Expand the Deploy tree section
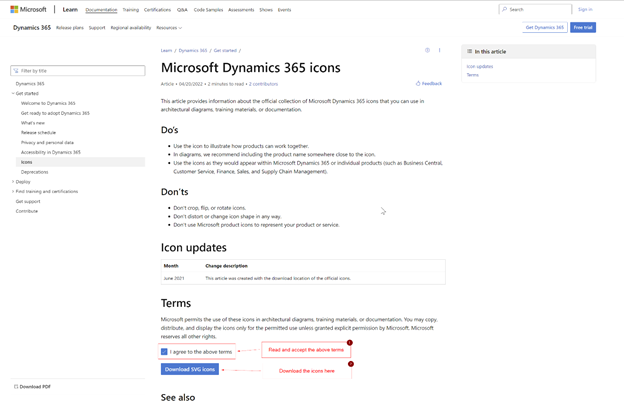The image size is (624, 402). [13, 182]
